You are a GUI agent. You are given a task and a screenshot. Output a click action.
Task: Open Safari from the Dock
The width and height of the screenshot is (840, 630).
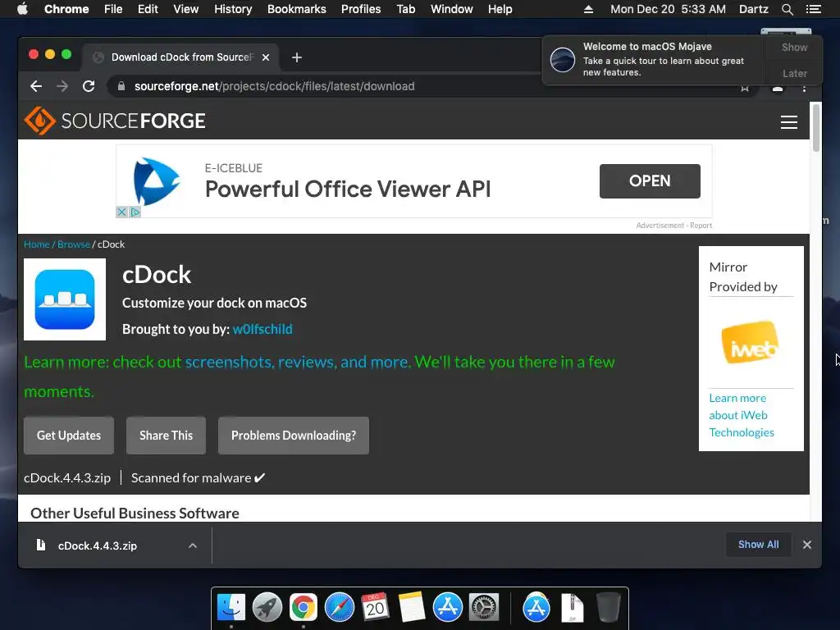tap(340, 608)
